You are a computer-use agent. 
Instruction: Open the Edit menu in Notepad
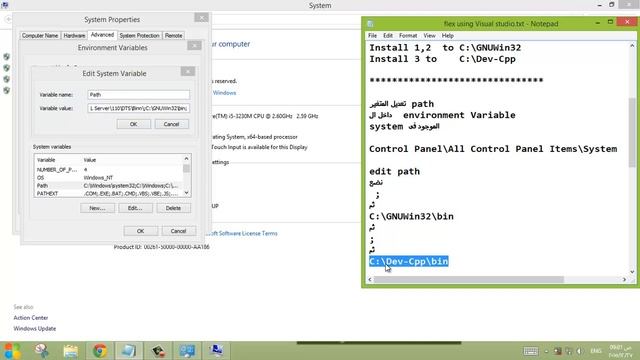(x=388, y=36)
